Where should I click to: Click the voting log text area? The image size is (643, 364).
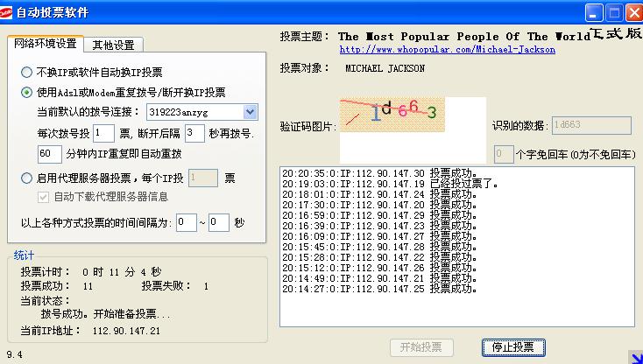click(x=456, y=245)
